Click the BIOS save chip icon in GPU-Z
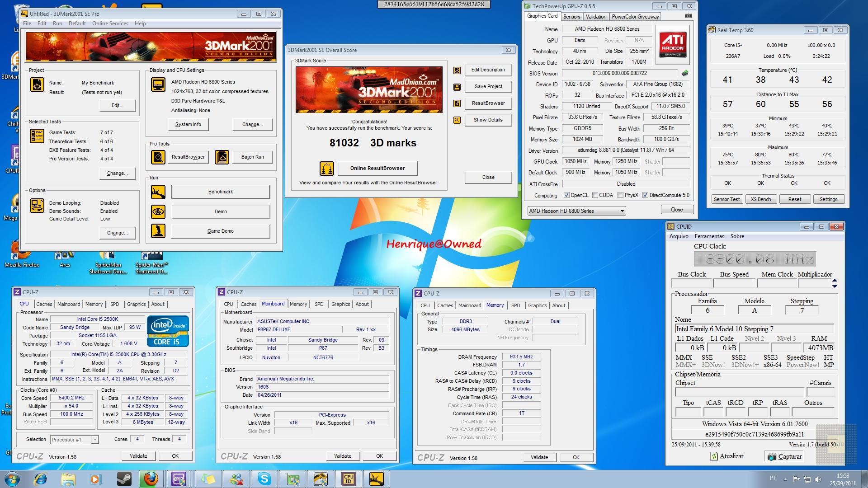Screen dimensions: 868x488 point(685,73)
